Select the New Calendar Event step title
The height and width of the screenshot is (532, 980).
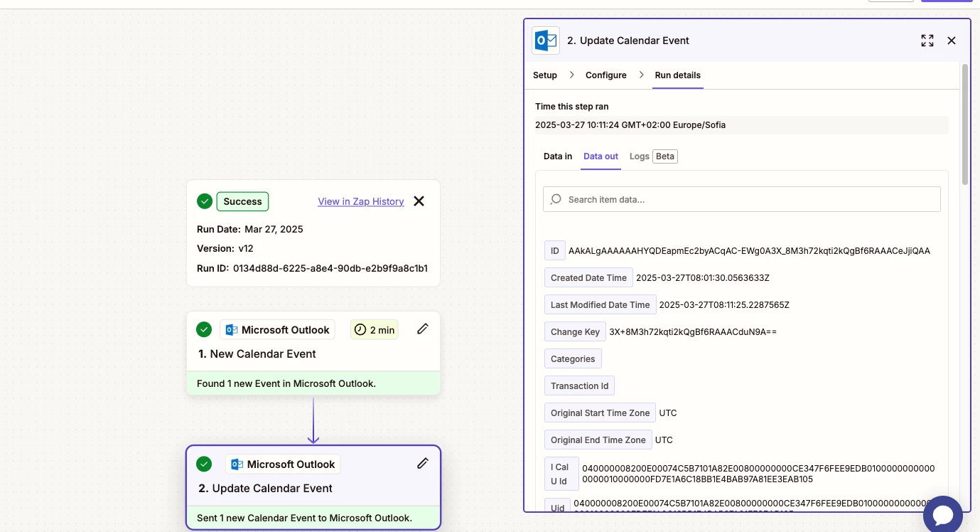257,353
